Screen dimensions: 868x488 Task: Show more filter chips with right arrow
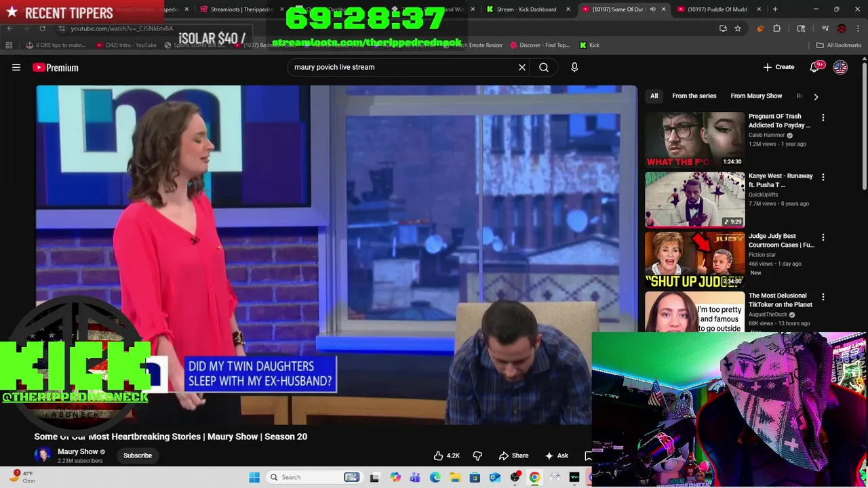tap(816, 96)
